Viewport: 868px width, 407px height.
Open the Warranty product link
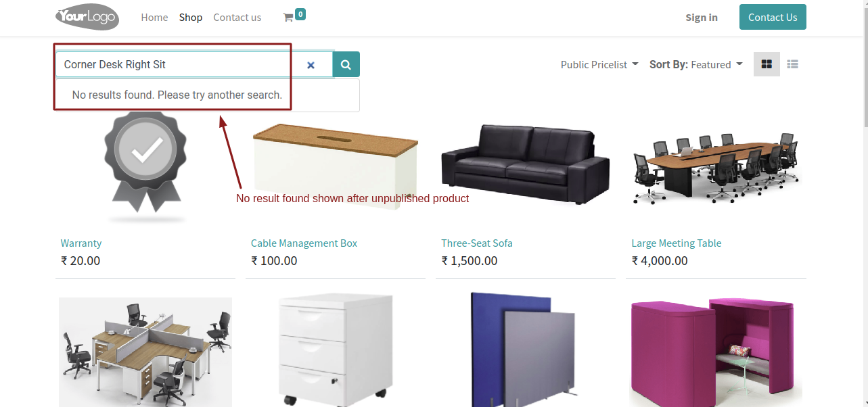(x=81, y=243)
